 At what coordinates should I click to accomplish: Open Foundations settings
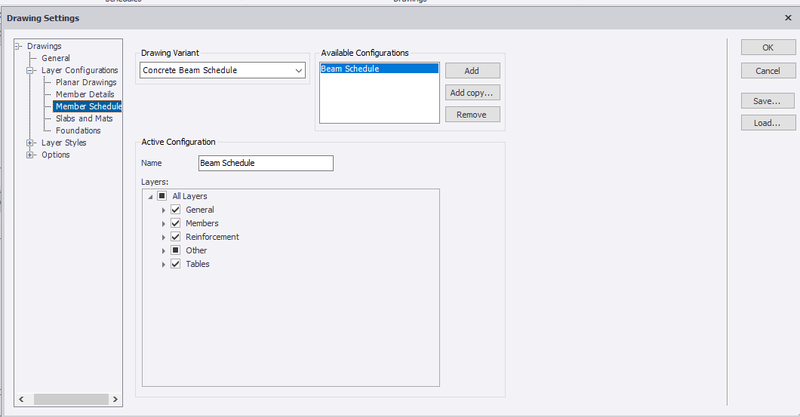point(78,131)
